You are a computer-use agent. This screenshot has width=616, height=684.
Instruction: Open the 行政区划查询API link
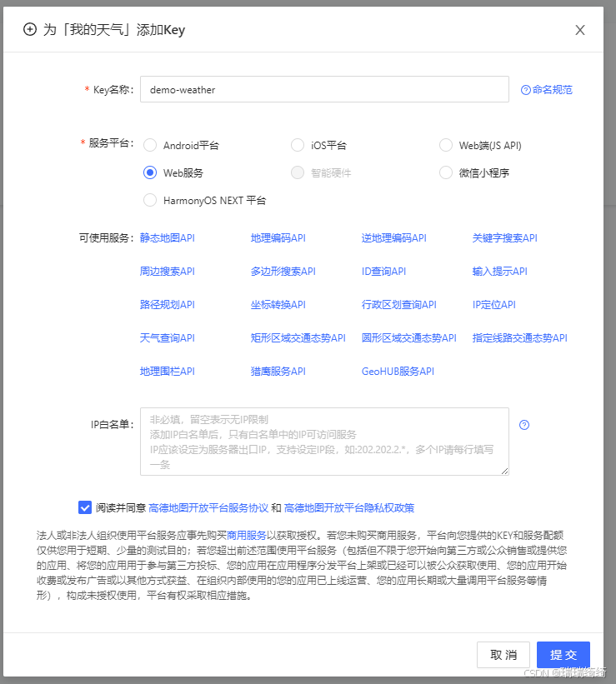coord(399,304)
